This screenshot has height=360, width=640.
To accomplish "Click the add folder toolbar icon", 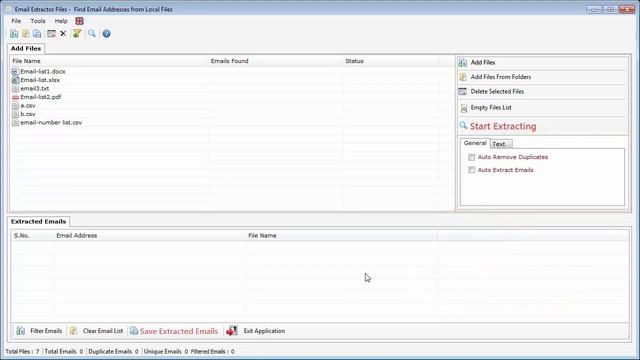I will tap(26, 33).
